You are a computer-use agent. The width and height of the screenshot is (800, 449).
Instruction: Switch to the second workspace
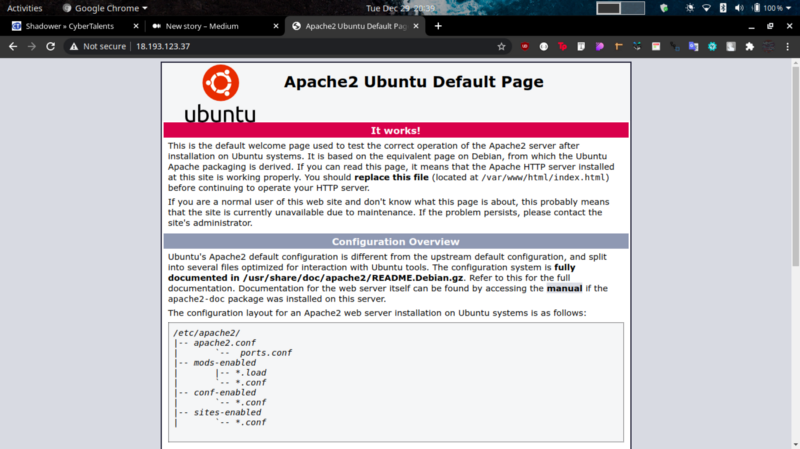pyautogui.click(x=633, y=8)
